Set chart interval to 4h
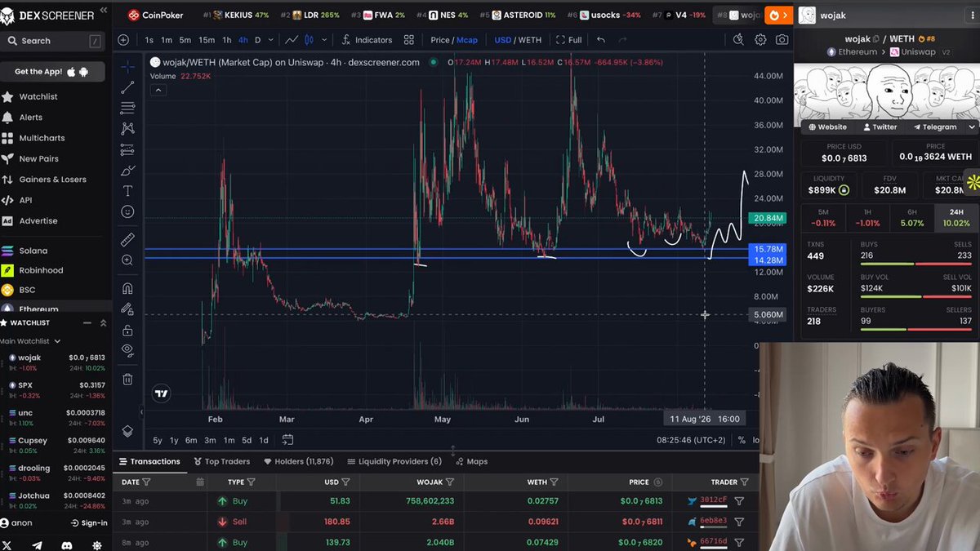The height and width of the screenshot is (551, 980). pyautogui.click(x=243, y=40)
